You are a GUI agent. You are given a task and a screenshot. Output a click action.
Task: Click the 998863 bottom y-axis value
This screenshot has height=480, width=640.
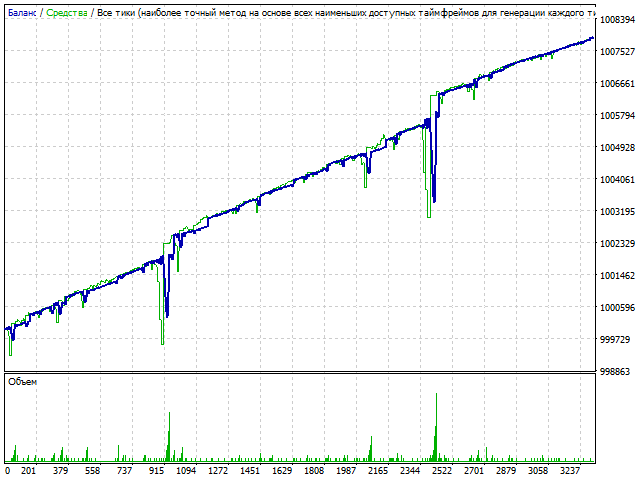(617, 371)
